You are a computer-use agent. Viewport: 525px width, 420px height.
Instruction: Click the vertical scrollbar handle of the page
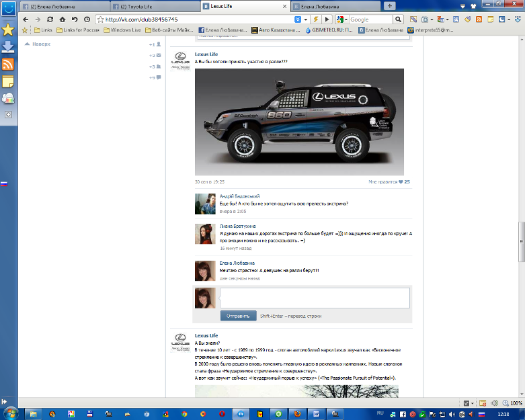click(521, 242)
